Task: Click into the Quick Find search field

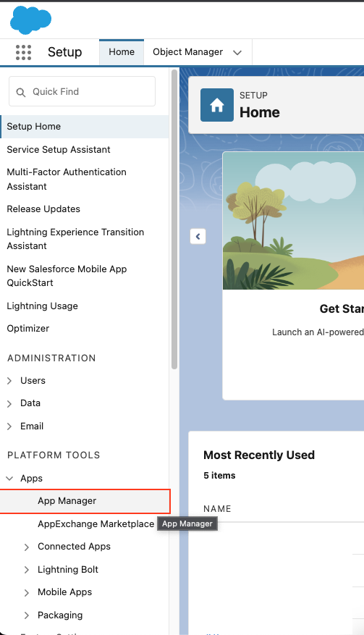Action: click(82, 91)
